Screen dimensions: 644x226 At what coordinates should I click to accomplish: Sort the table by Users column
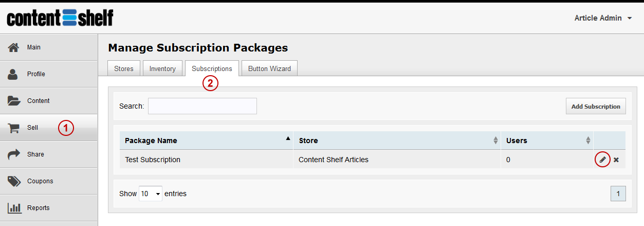547,141
